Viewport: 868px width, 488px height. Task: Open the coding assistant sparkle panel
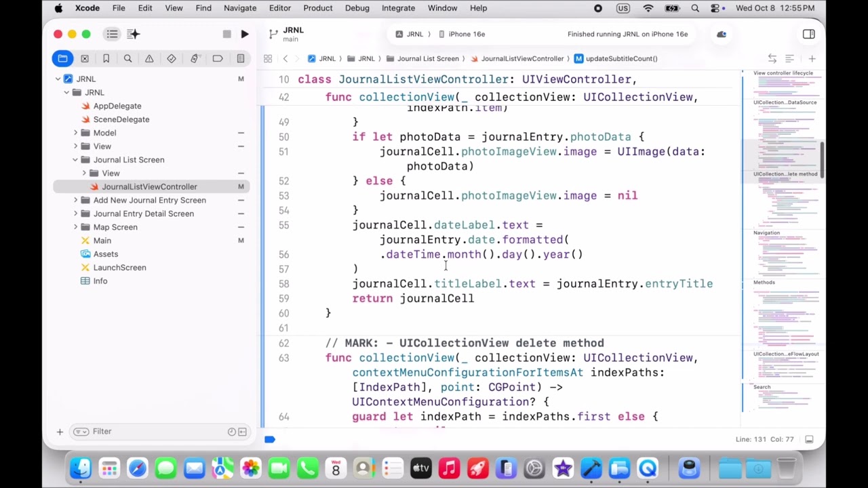point(133,34)
